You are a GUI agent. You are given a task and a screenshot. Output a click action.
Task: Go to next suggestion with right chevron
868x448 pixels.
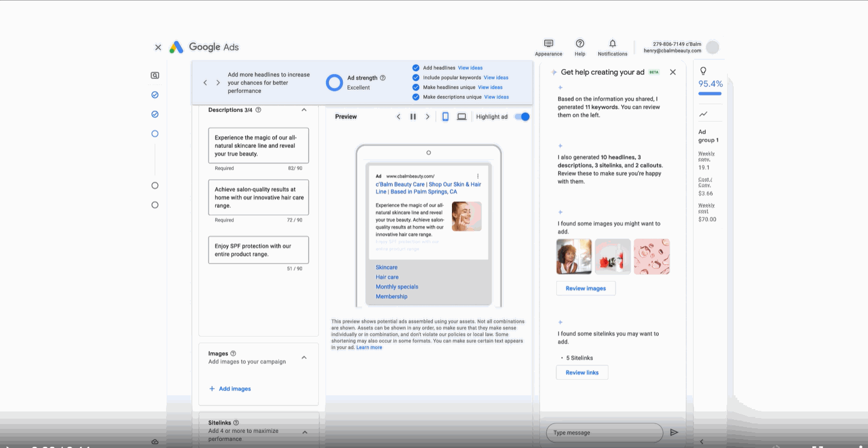pyautogui.click(x=218, y=83)
